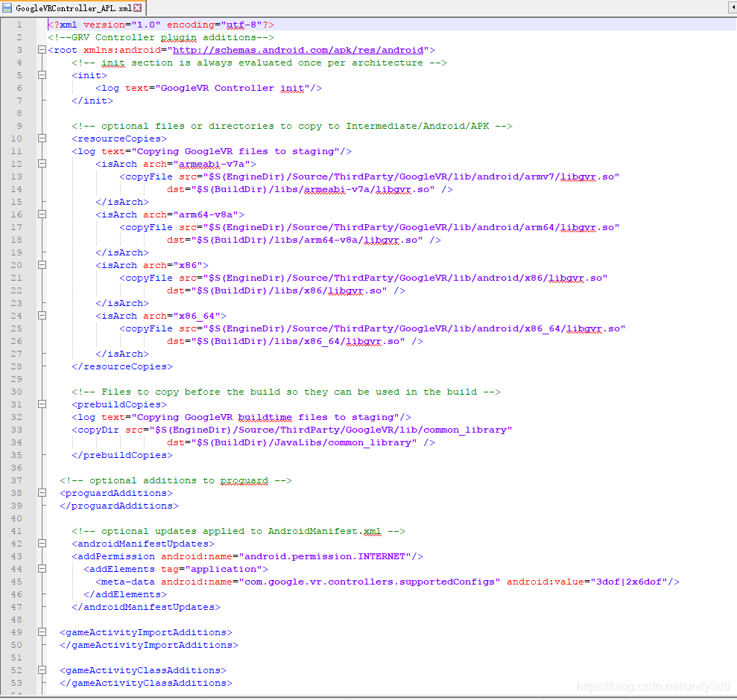Click the supportedConfigs meta-data name
Image resolution: width=737 pixels, height=700 pixels.
370,582
